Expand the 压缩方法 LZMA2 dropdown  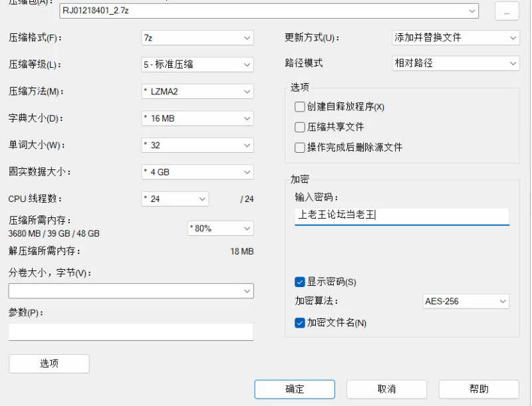click(x=198, y=92)
